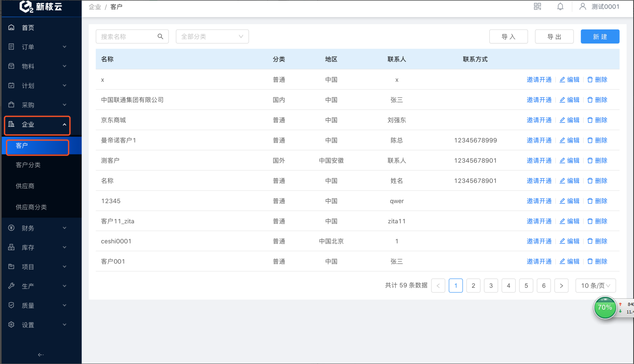
Task: Go to the next page arrow
Action: click(x=562, y=285)
